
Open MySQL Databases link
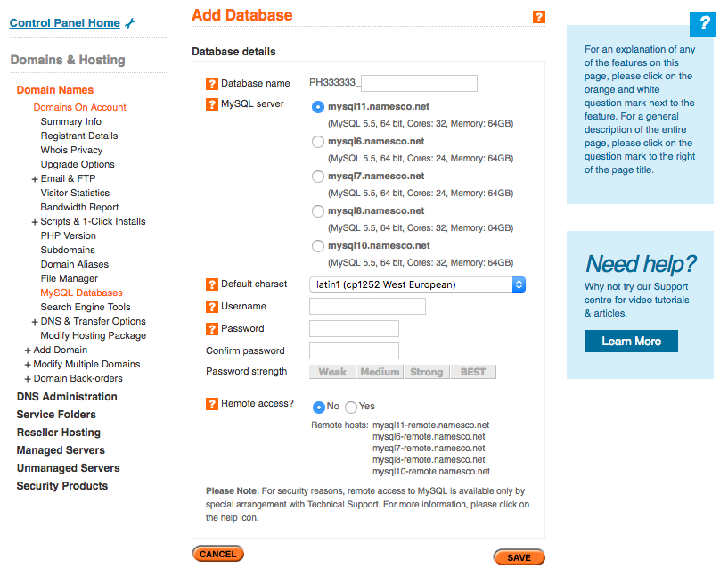(81, 293)
